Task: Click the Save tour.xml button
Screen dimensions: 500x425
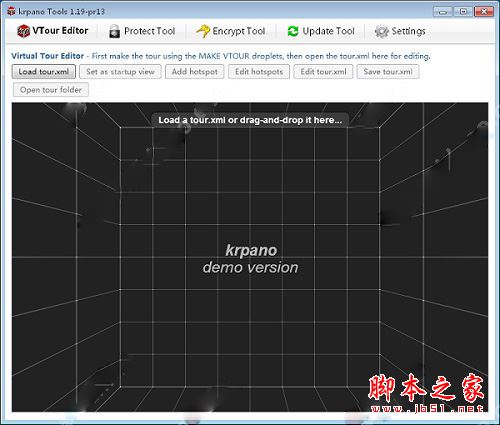Action: (x=388, y=72)
